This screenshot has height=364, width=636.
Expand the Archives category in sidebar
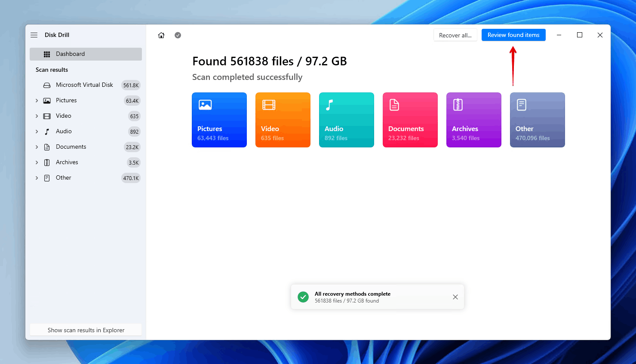[x=37, y=162]
